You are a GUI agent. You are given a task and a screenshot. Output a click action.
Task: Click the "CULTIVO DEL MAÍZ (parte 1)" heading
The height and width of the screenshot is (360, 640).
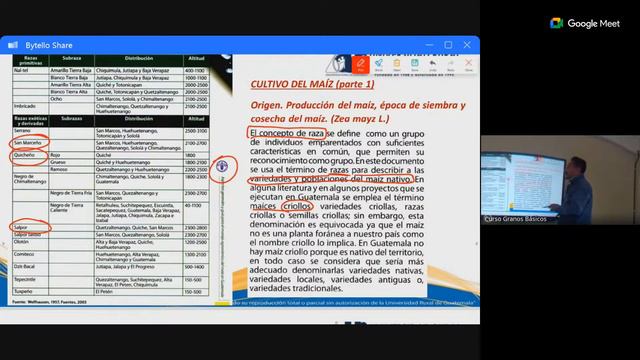(x=312, y=84)
